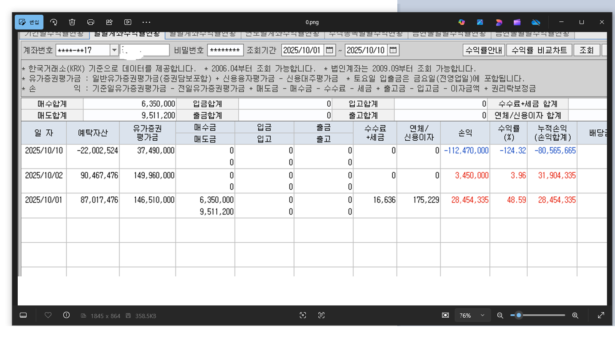Click the 28,454,335 value in the 손익 column
Image resolution: width=615 pixels, height=364 pixels.
470,200
